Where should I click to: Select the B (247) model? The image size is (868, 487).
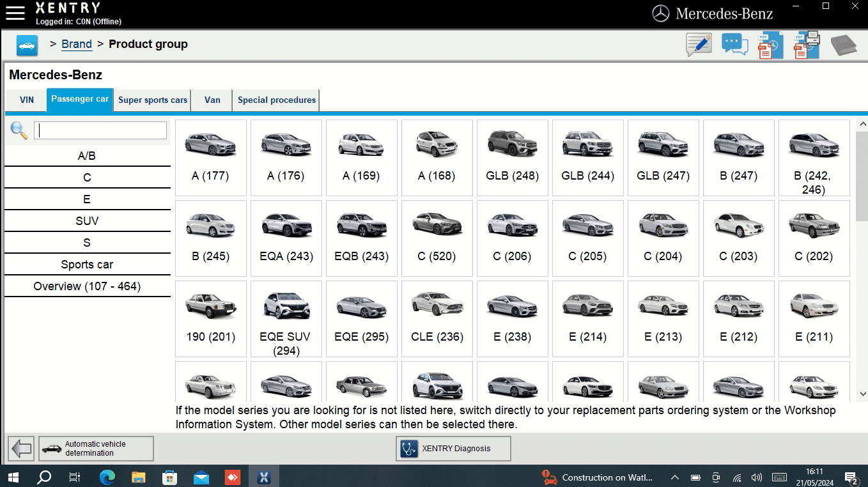tap(738, 158)
